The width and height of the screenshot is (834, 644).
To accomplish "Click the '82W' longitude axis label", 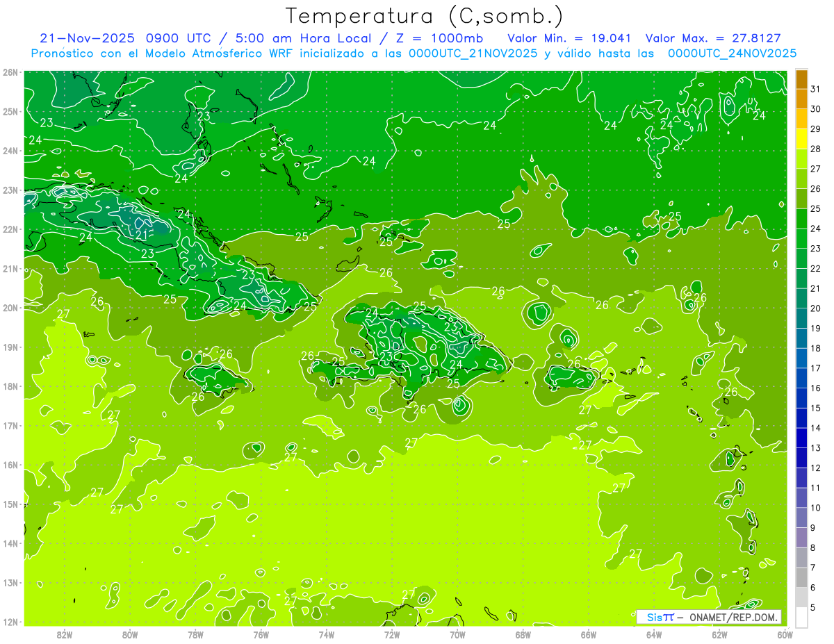I will pos(65,634).
